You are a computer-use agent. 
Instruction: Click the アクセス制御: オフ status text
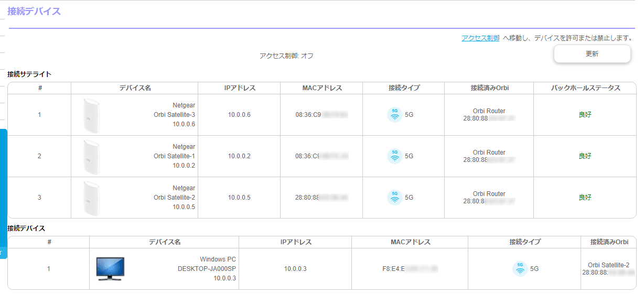pos(286,56)
